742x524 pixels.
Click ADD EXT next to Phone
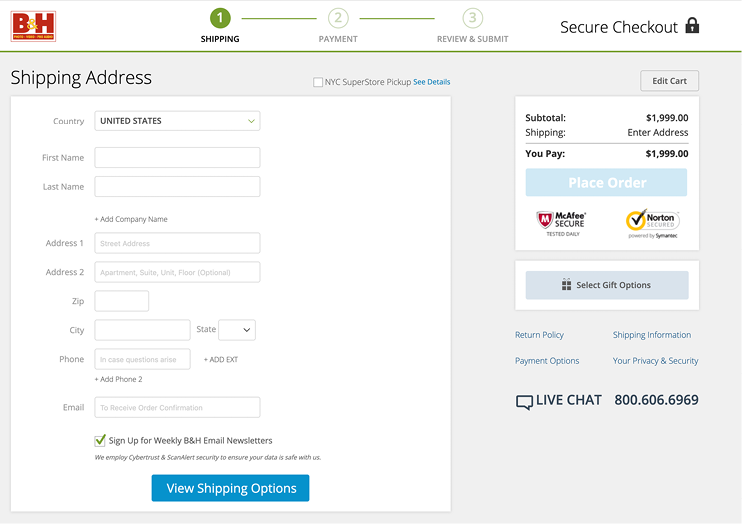click(x=221, y=359)
